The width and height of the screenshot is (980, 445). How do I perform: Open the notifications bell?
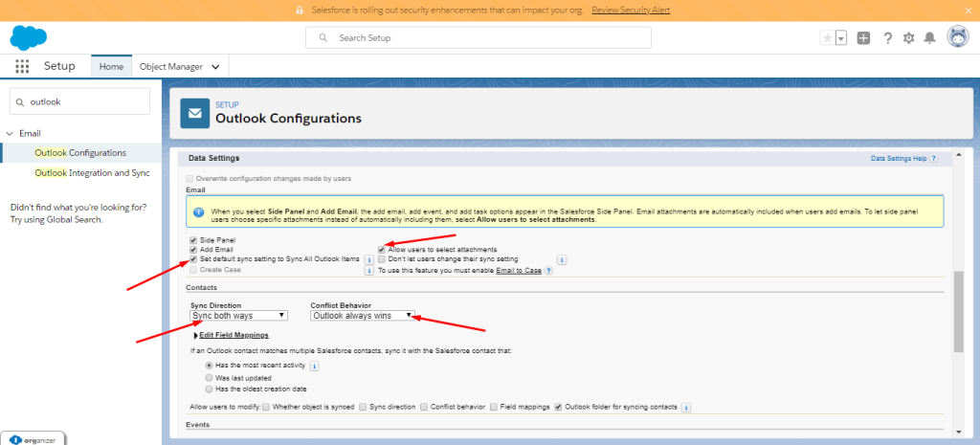pyautogui.click(x=929, y=37)
